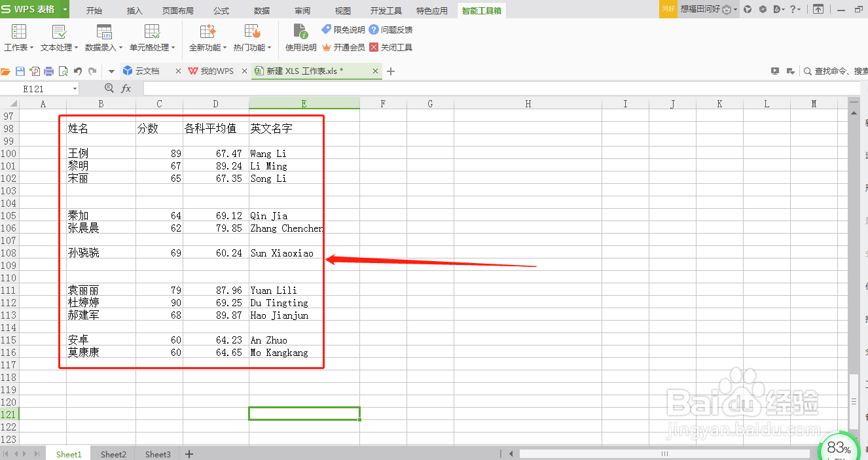Click the skin icon in title bar

click(747, 9)
